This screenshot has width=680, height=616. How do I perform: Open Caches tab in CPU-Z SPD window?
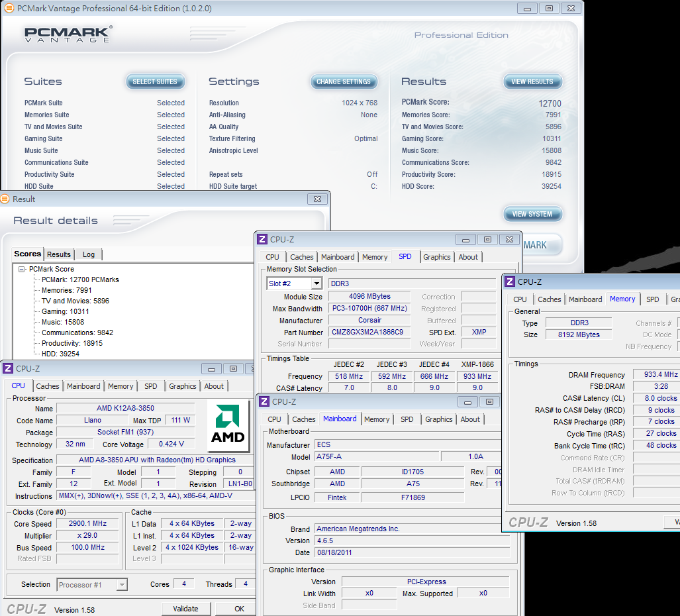click(x=302, y=257)
